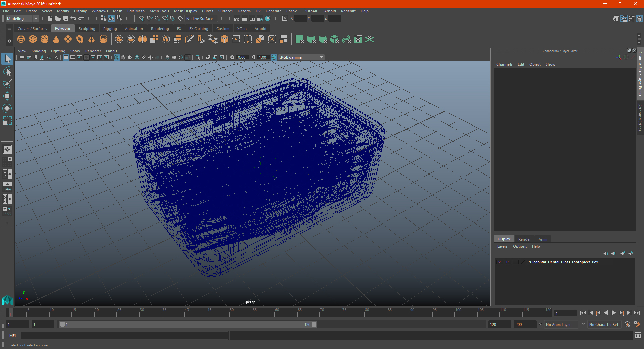This screenshot has width=644, height=349.
Task: Click the MEL command language label
Action: point(13,336)
